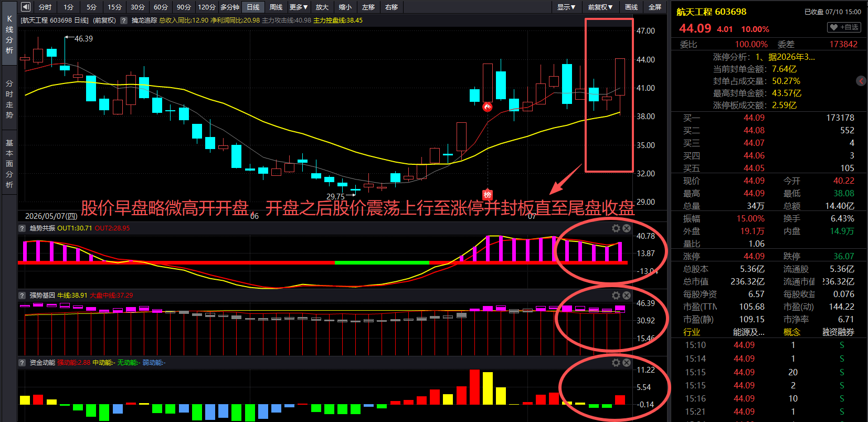
Task: Open help for the 资金动能 indicator
Action: pyautogui.click(x=22, y=363)
